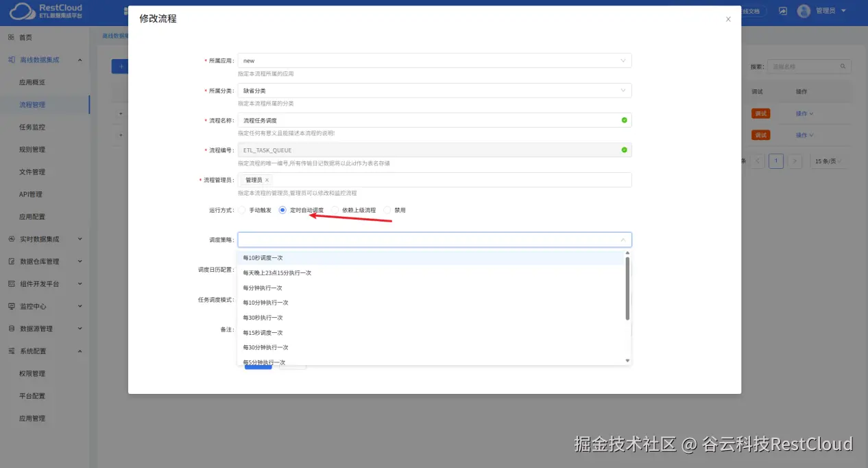The width and height of the screenshot is (868, 468).
Task: Select the 手动触发 run mode radio
Action: [x=241, y=210]
